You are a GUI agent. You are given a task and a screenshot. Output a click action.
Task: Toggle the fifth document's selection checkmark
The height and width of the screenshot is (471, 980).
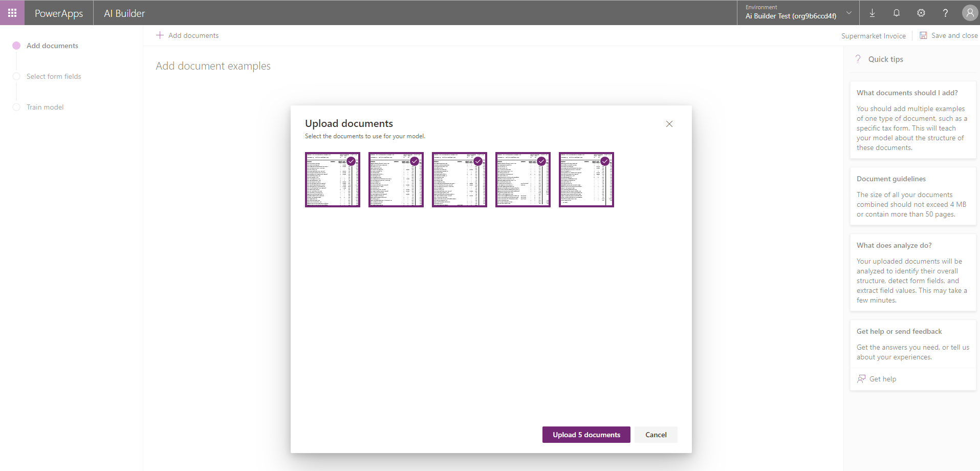605,161
